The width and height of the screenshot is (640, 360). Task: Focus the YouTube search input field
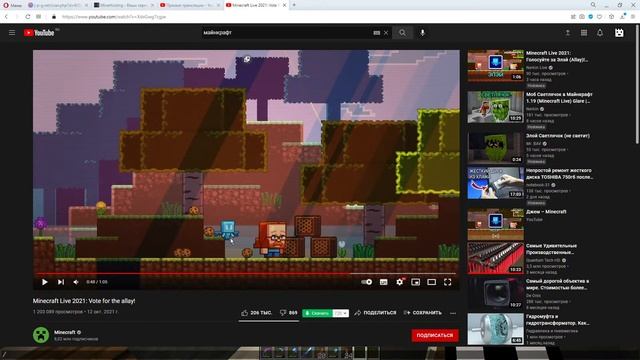pyautogui.click(x=286, y=33)
